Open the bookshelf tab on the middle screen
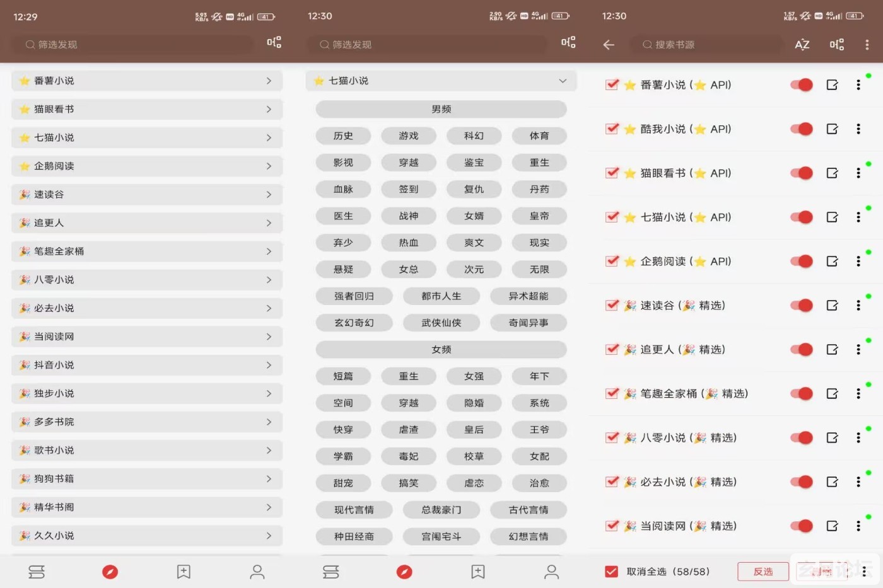The height and width of the screenshot is (588, 883). pos(331,572)
